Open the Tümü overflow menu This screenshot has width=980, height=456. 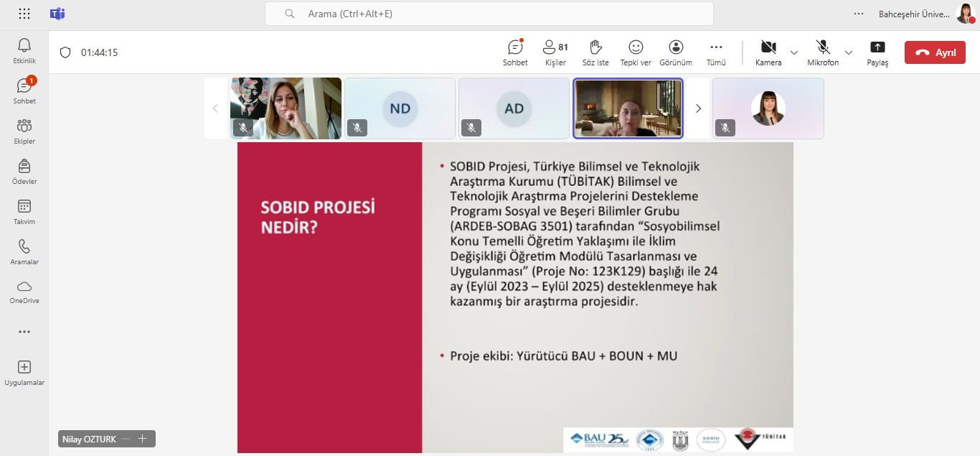(x=715, y=52)
